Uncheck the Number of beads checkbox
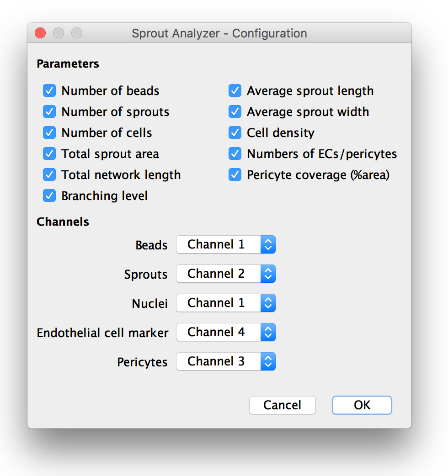 [x=49, y=91]
